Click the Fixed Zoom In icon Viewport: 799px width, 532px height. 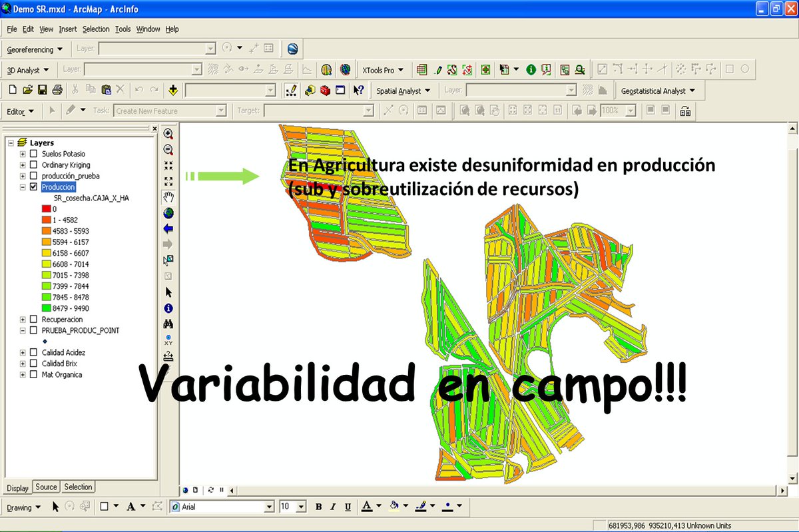[x=168, y=165]
